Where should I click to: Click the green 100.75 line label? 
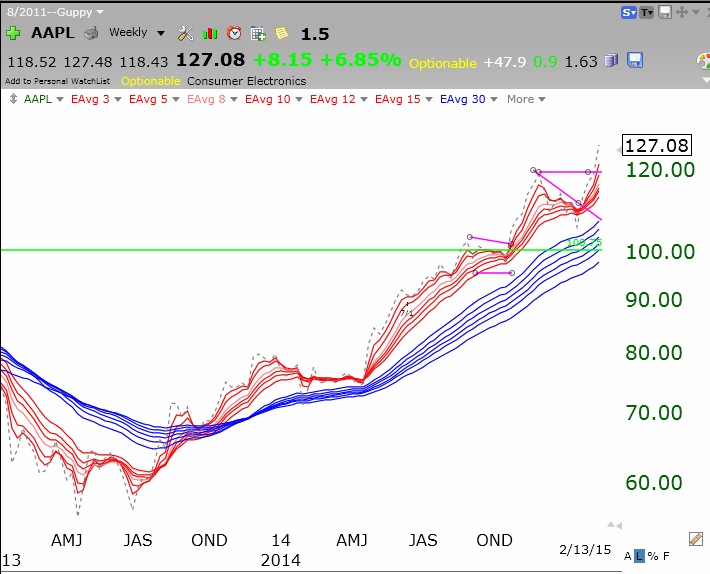[x=584, y=243]
